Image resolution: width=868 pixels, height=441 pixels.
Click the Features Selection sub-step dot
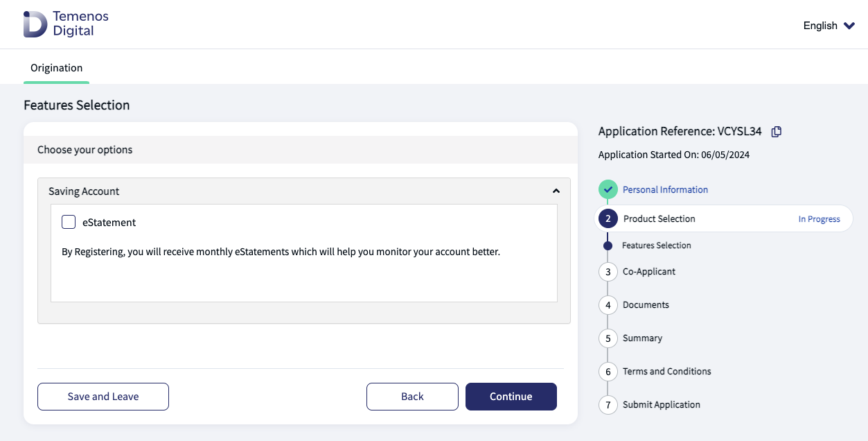coord(608,245)
